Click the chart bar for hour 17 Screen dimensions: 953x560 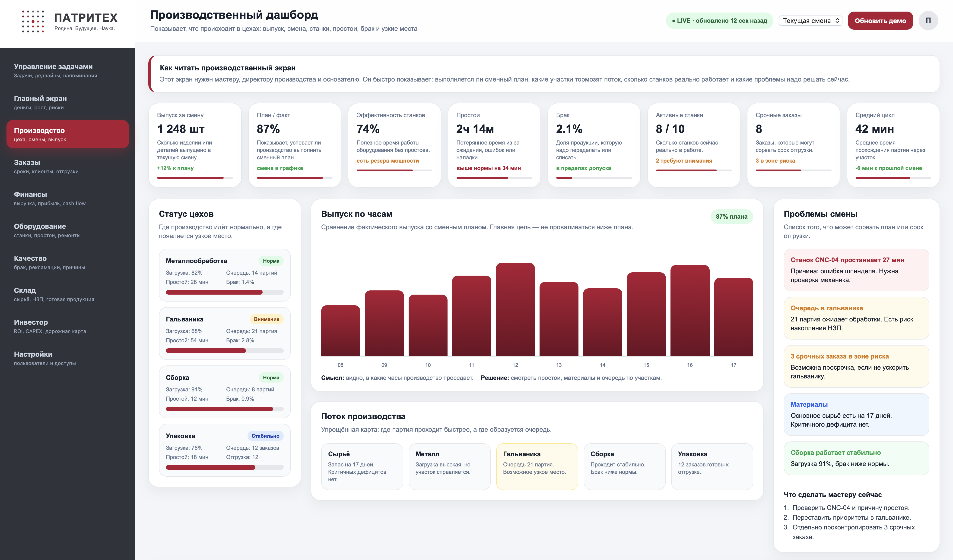point(733,317)
